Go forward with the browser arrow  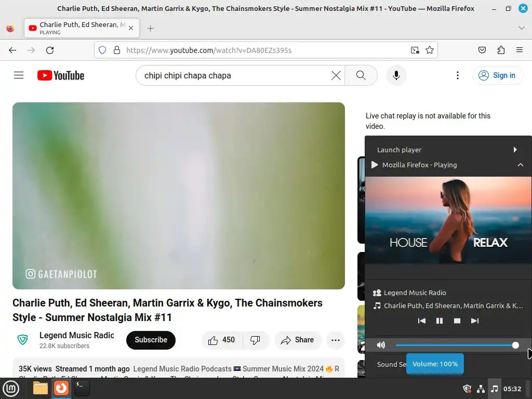coord(31,50)
